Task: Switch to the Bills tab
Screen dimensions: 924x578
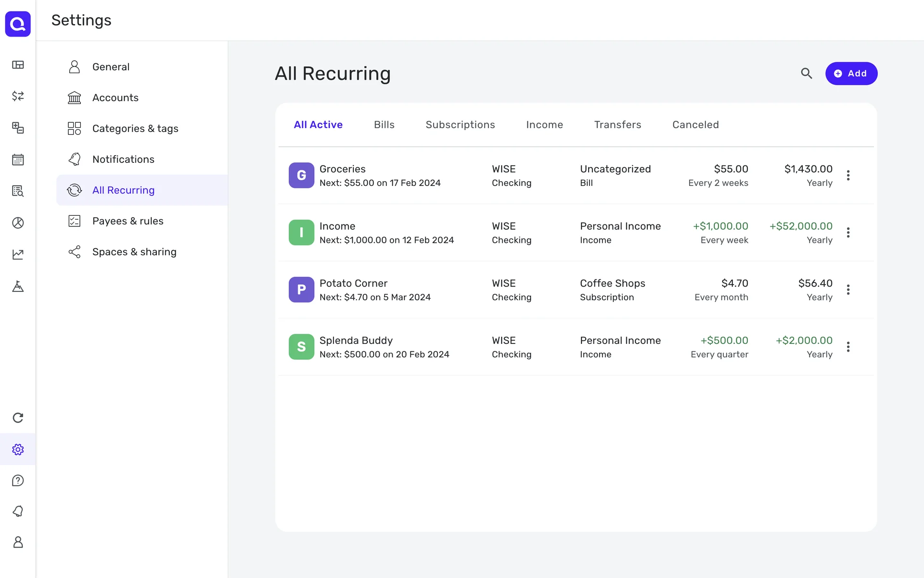Action: click(x=384, y=125)
